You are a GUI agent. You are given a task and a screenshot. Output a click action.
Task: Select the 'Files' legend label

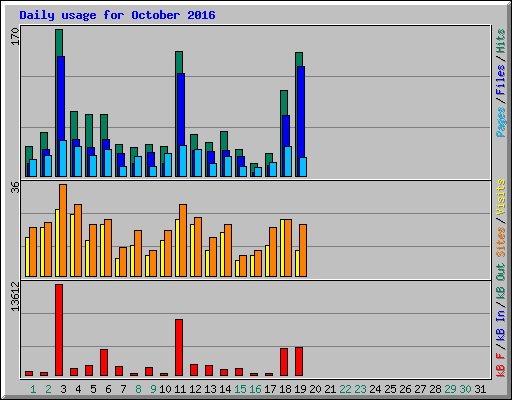(500, 80)
